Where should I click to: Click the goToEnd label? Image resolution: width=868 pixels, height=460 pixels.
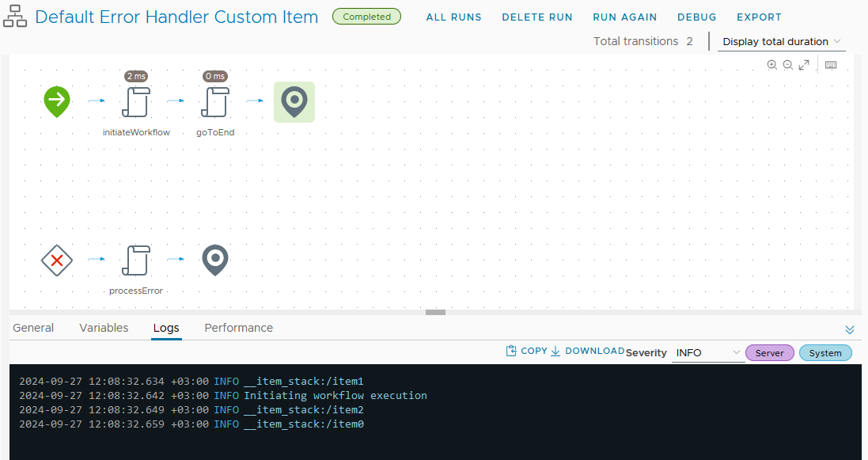[x=215, y=132]
